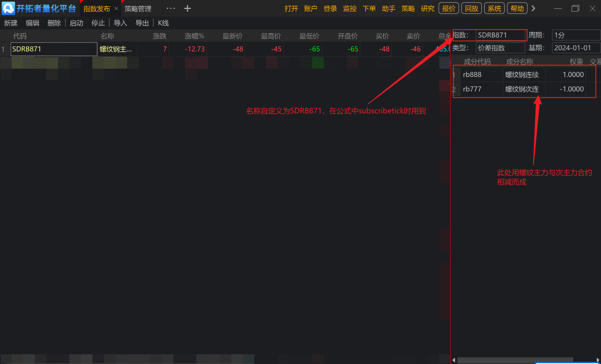Select the SDRB871 code cell
The width and height of the screenshot is (601, 364).
pos(54,49)
